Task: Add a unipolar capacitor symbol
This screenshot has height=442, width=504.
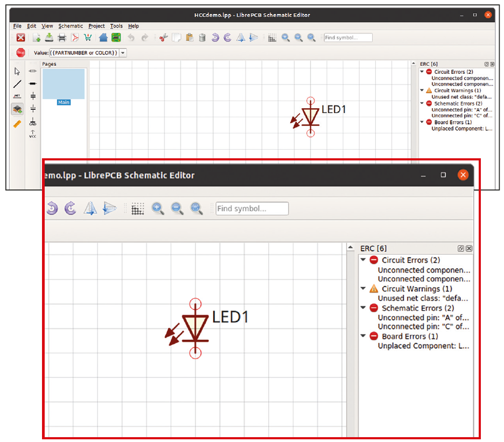Action: tap(33, 108)
